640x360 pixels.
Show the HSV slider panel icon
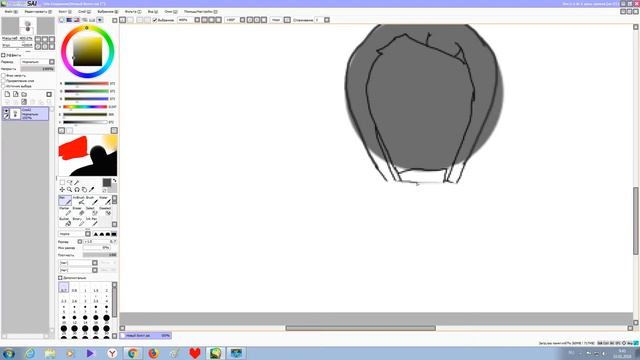(77, 20)
